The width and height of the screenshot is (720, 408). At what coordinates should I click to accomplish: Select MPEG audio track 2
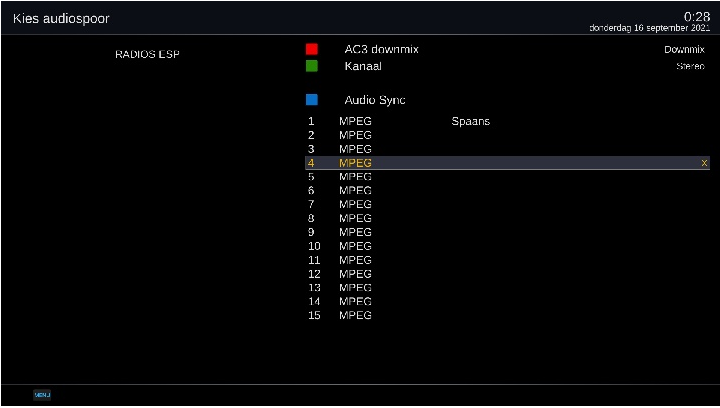pyautogui.click(x=355, y=135)
